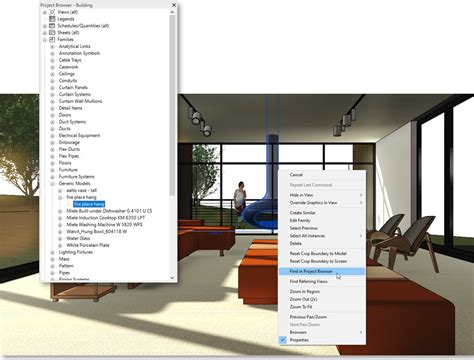Expand the aalto vase - tall family
The image size is (474, 360).
point(60,191)
